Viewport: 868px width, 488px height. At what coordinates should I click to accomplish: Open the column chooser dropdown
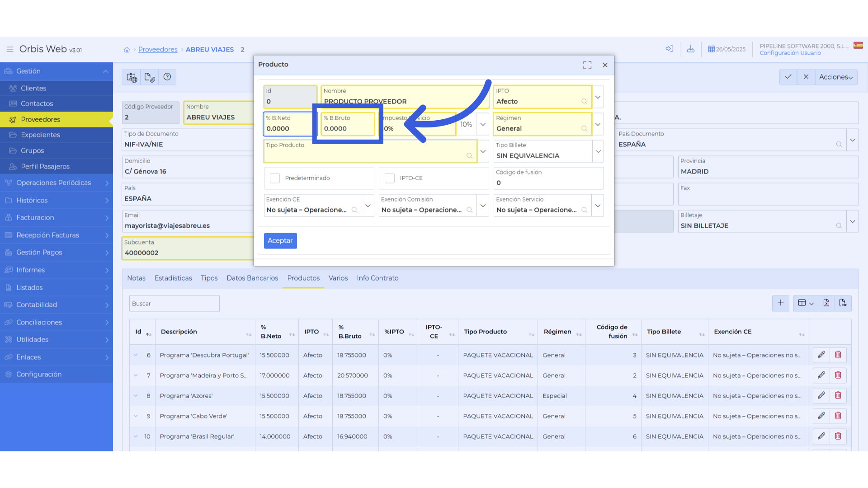(x=806, y=303)
